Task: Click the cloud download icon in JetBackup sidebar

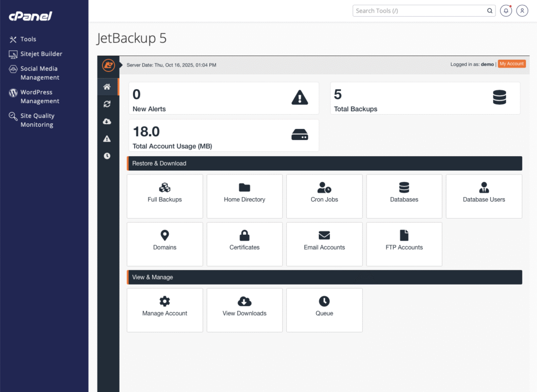Action: point(108,121)
